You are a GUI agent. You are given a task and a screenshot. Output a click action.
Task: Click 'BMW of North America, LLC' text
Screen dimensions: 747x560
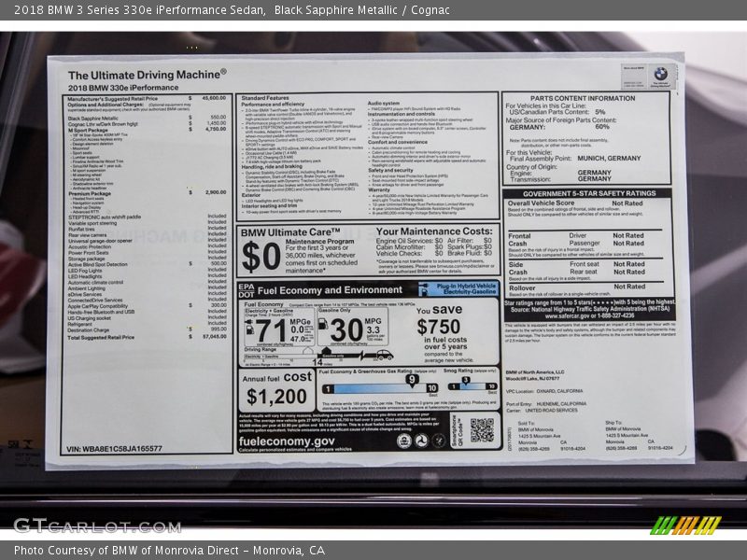535,371
